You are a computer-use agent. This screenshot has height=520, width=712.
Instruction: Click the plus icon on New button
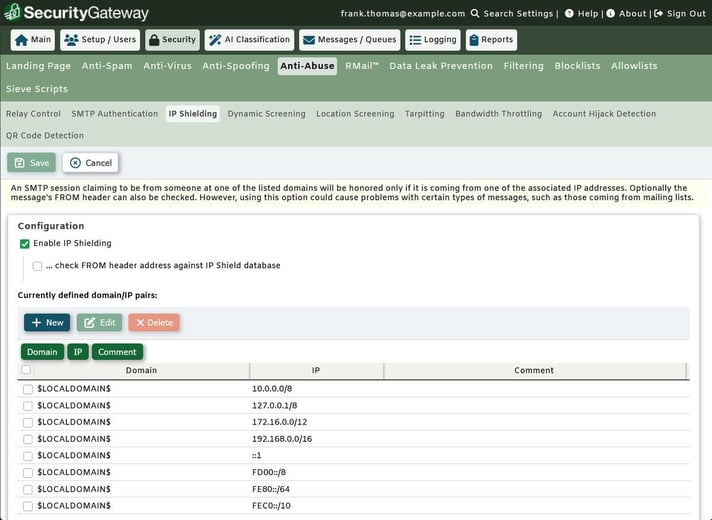37,322
